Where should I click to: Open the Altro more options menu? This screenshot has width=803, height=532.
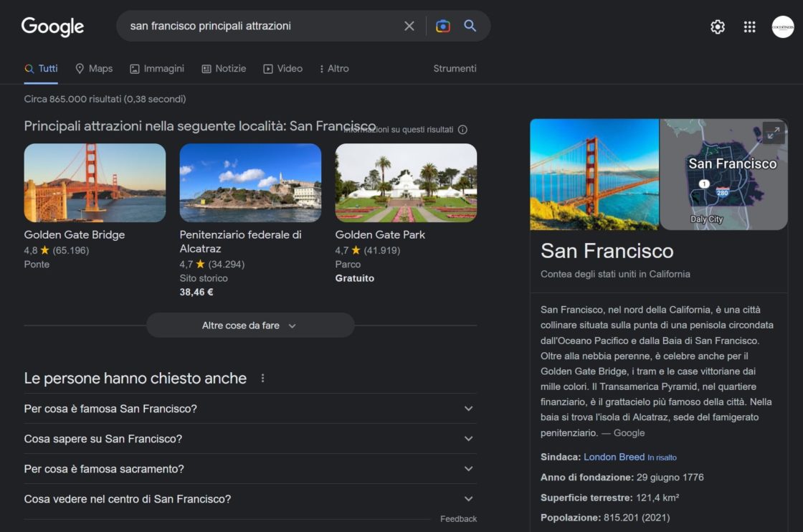click(334, 69)
